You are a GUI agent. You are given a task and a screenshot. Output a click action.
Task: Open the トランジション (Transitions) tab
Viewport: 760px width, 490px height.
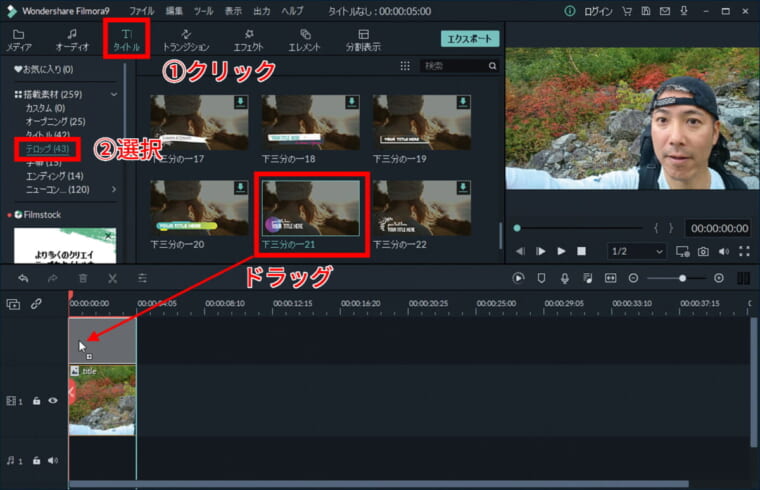click(x=186, y=40)
